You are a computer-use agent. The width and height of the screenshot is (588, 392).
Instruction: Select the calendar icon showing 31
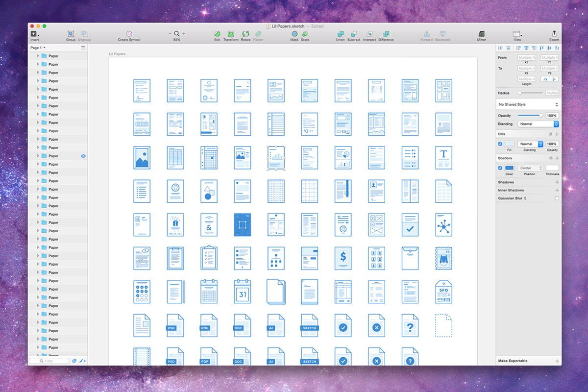[x=243, y=292]
